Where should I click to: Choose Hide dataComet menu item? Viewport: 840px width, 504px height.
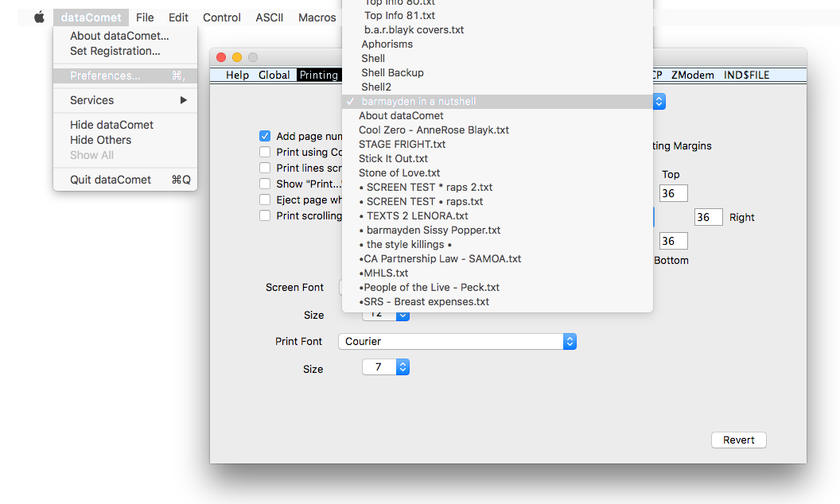(x=125, y=125)
